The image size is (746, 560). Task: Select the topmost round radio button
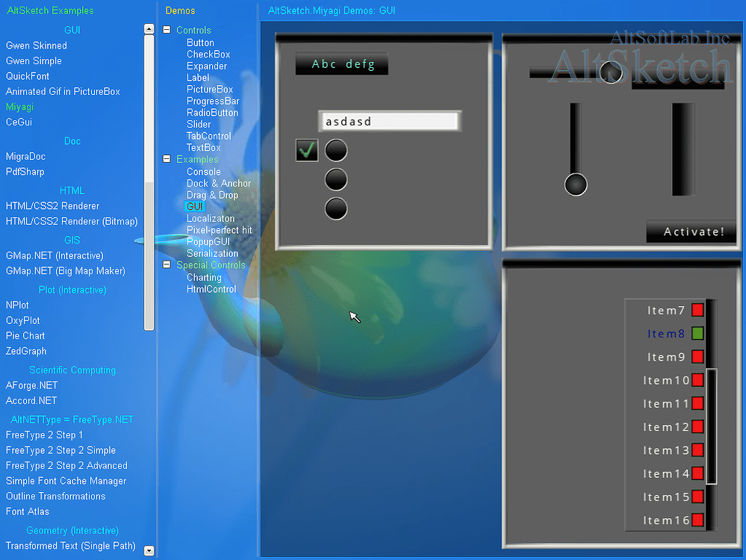(335, 150)
